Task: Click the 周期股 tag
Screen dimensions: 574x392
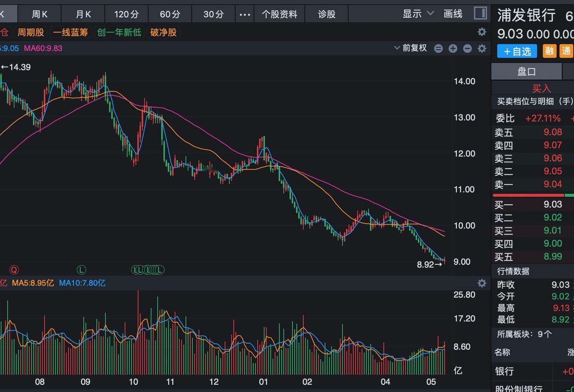Action: (31, 32)
